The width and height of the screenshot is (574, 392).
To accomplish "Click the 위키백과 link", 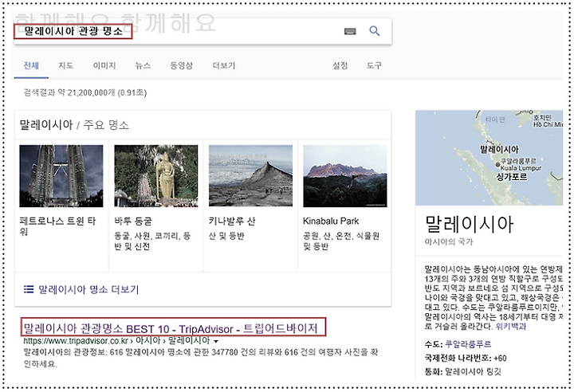I will [511, 326].
